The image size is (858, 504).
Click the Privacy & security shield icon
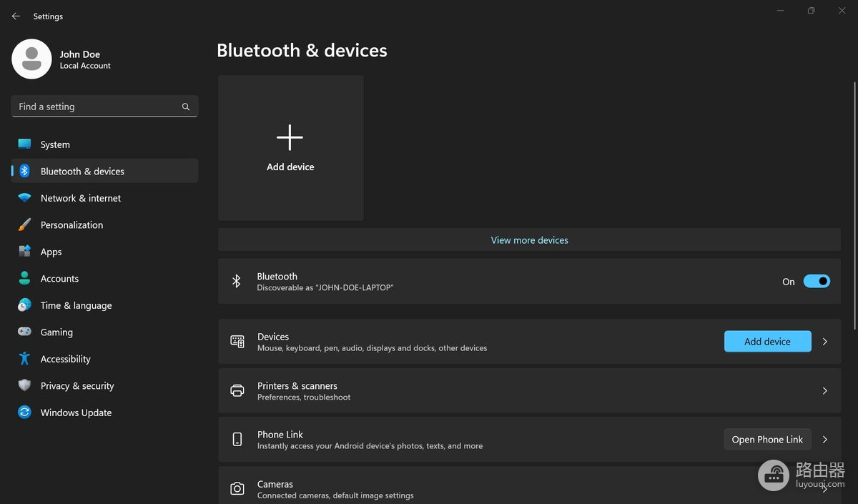tap(24, 385)
